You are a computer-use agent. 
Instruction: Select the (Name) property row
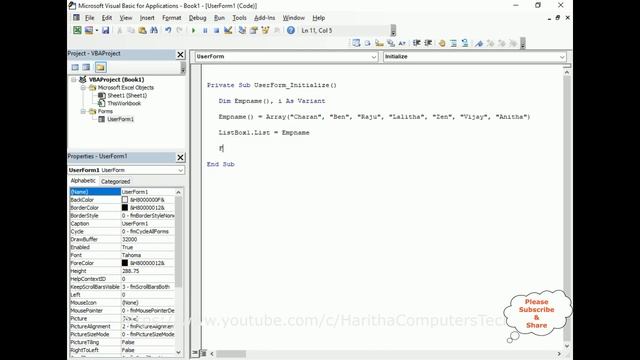coord(122,192)
